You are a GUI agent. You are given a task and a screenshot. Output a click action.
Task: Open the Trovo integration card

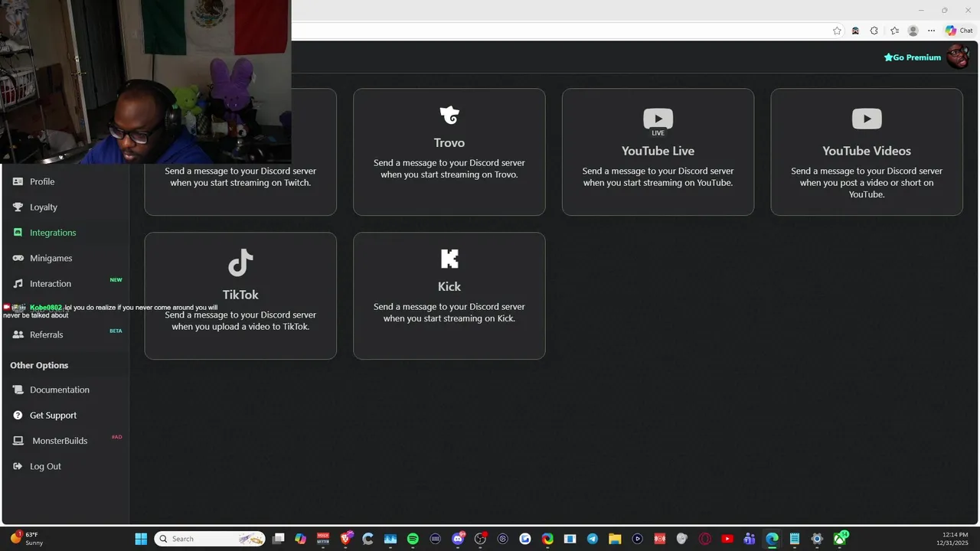pyautogui.click(x=449, y=152)
